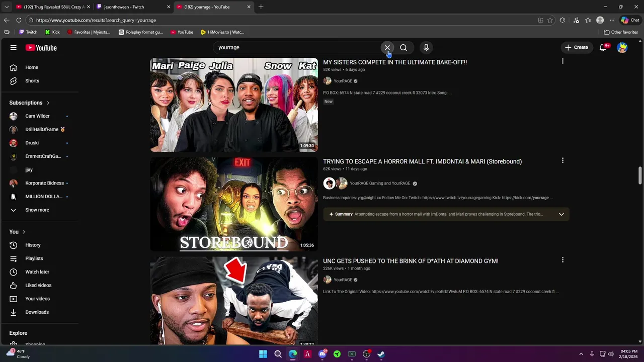
Task: Reload the page with the refresh icon
Action: (19, 20)
